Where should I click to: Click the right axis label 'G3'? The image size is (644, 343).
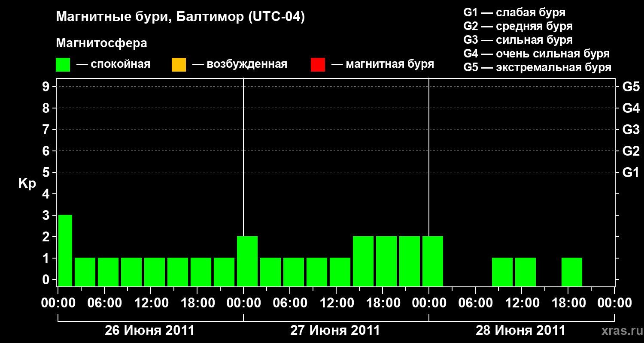tap(631, 129)
